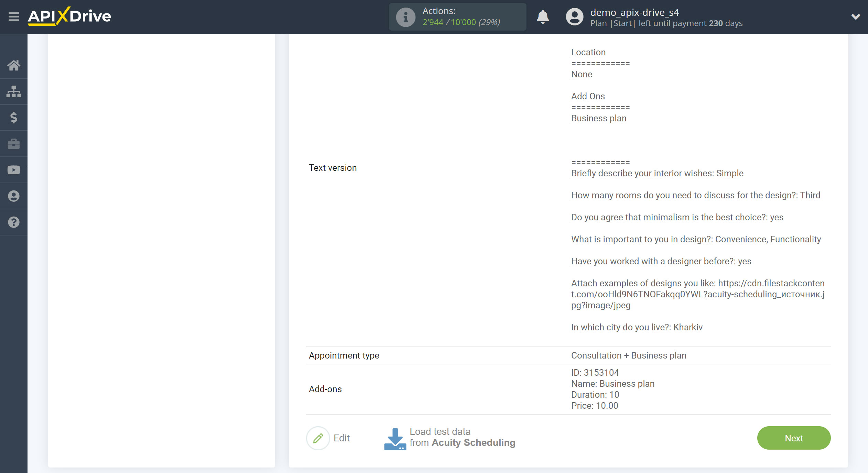
Task: Click the notifications bell icon
Action: [541, 16]
